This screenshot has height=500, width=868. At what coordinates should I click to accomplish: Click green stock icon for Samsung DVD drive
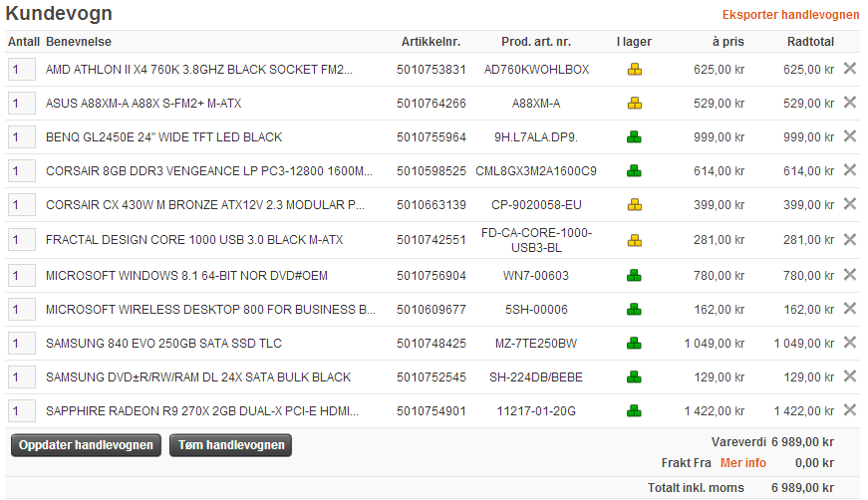pyautogui.click(x=635, y=377)
